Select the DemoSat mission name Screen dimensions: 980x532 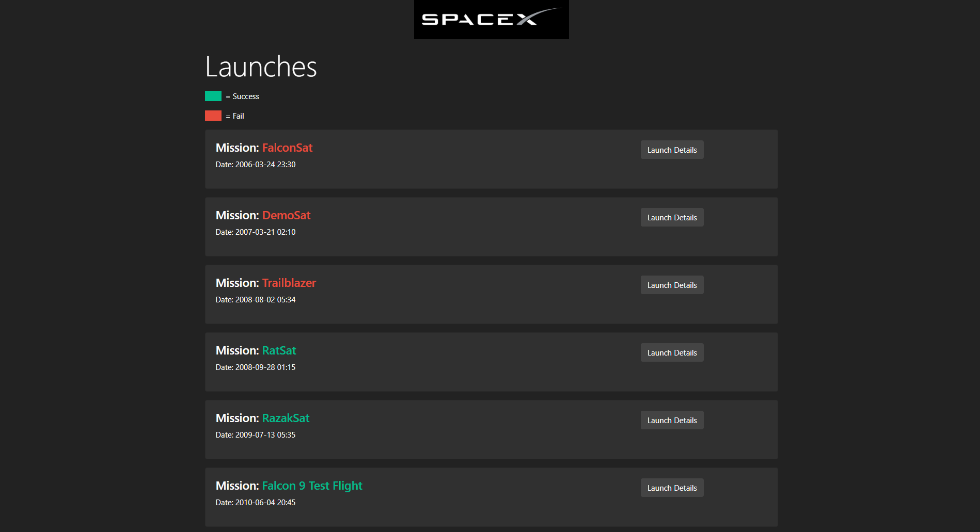click(286, 215)
